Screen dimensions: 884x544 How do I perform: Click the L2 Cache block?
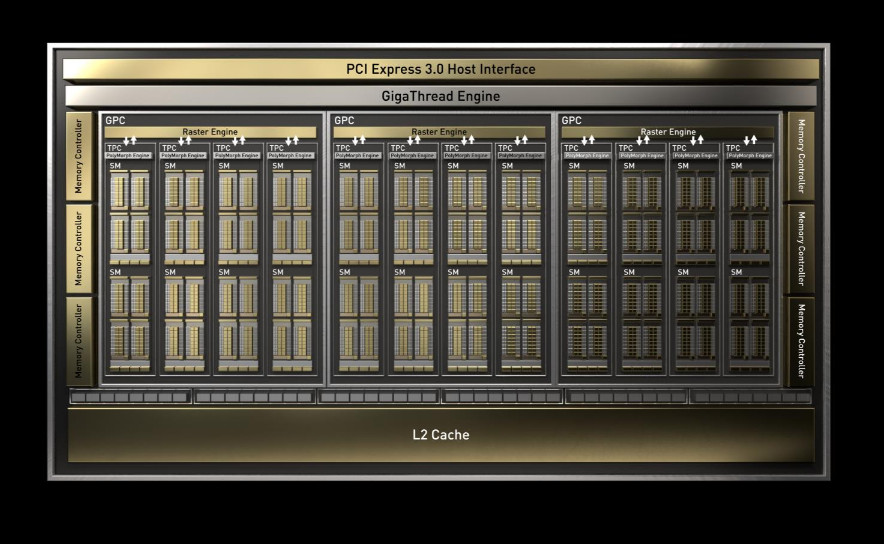[441, 435]
